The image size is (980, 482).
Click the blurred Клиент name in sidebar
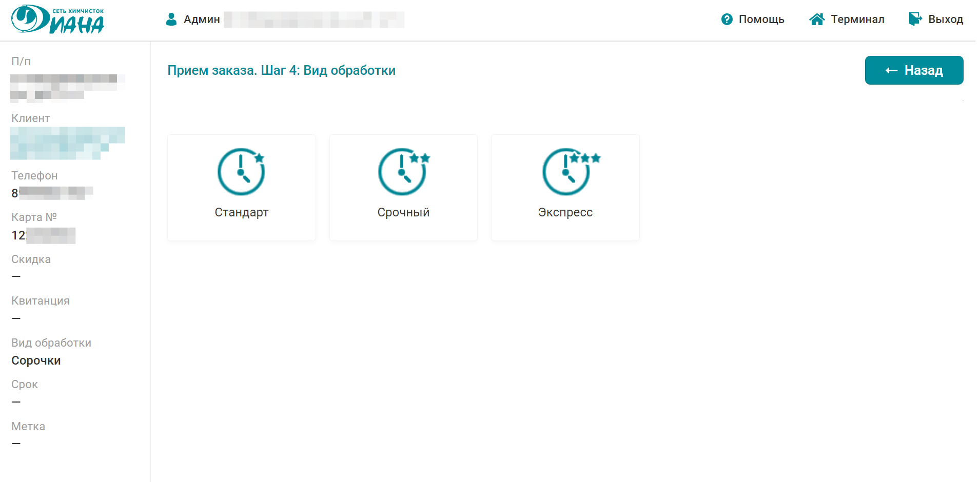67,143
